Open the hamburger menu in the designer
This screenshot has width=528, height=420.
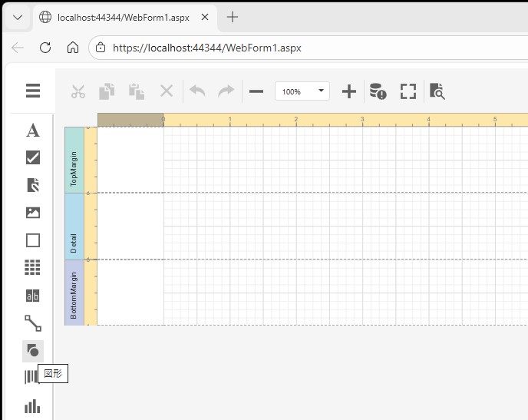click(x=33, y=91)
